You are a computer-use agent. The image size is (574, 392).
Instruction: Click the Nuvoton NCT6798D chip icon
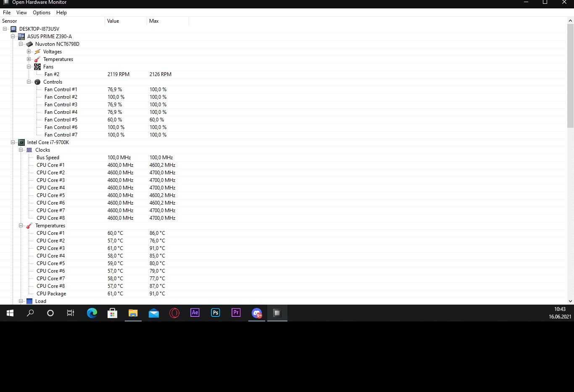(x=29, y=44)
